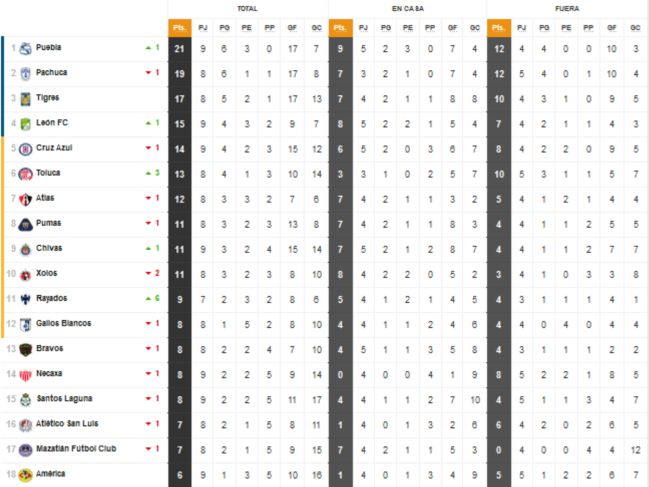Click the León FC club badge
The image size is (649, 487).
click(x=25, y=122)
